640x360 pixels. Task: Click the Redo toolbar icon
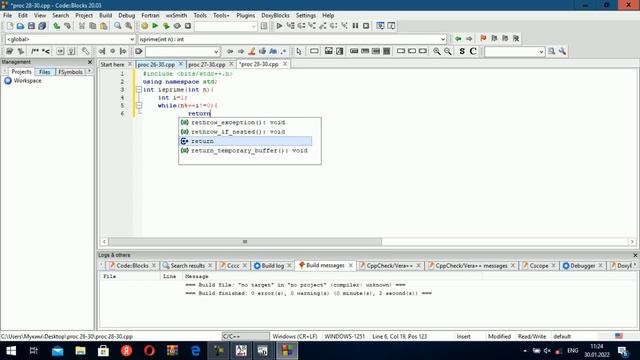click(67, 26)
